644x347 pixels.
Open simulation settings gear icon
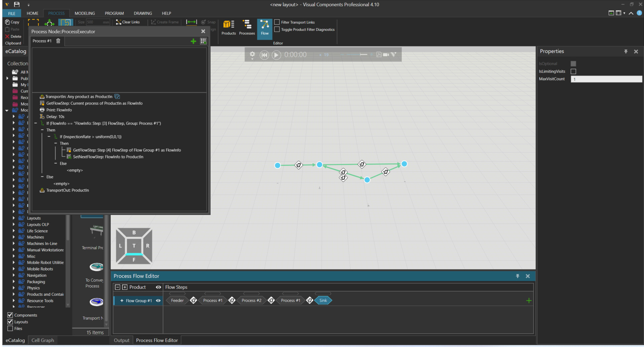point(252,54)
